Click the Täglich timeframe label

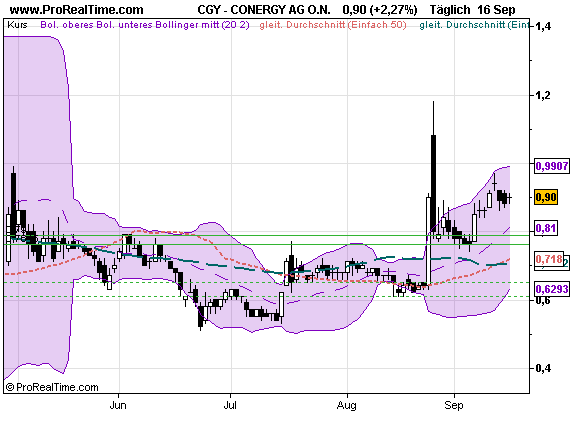tap(450, 10)
